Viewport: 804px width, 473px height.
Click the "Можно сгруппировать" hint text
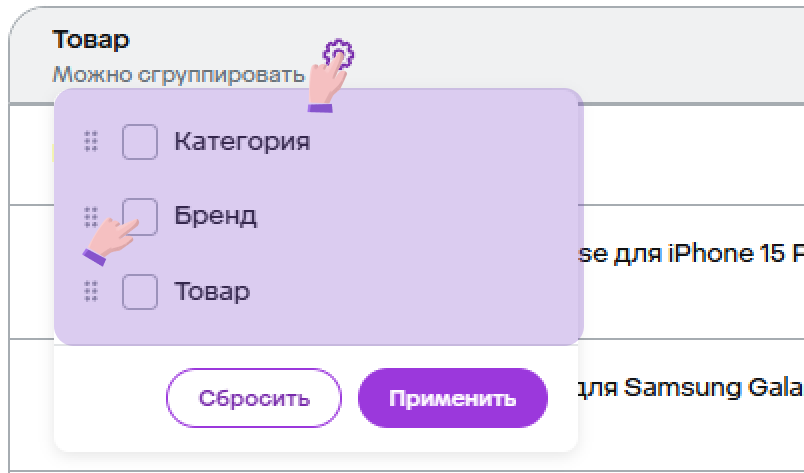pyautogui.click(x=178, y=74)
